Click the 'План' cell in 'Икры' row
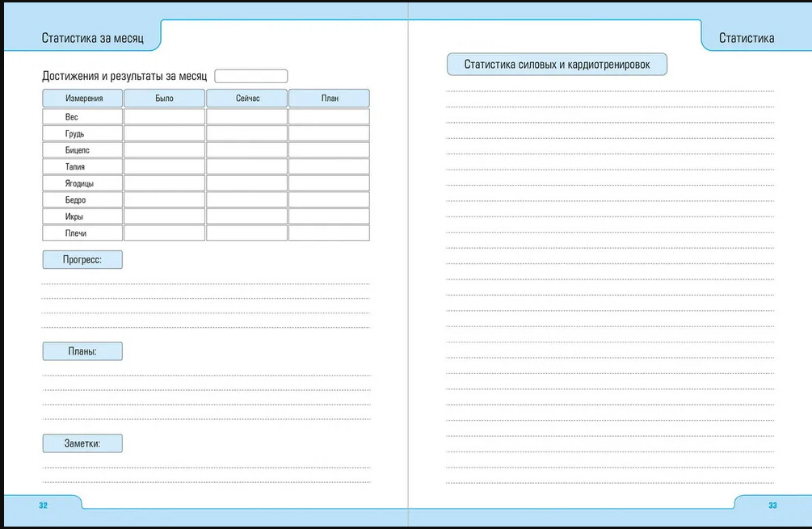This screenshot has height=529, width=812. coord(329,216)
